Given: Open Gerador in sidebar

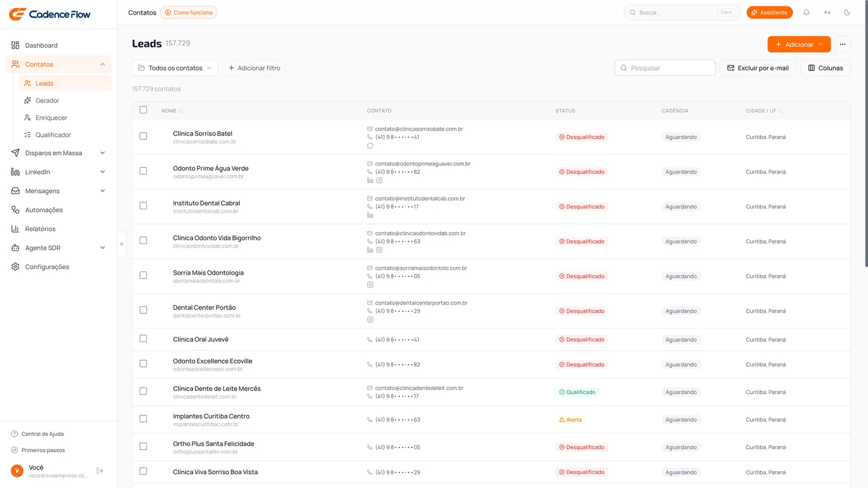Looking at the screenshot, I should [x=65, y=101].
